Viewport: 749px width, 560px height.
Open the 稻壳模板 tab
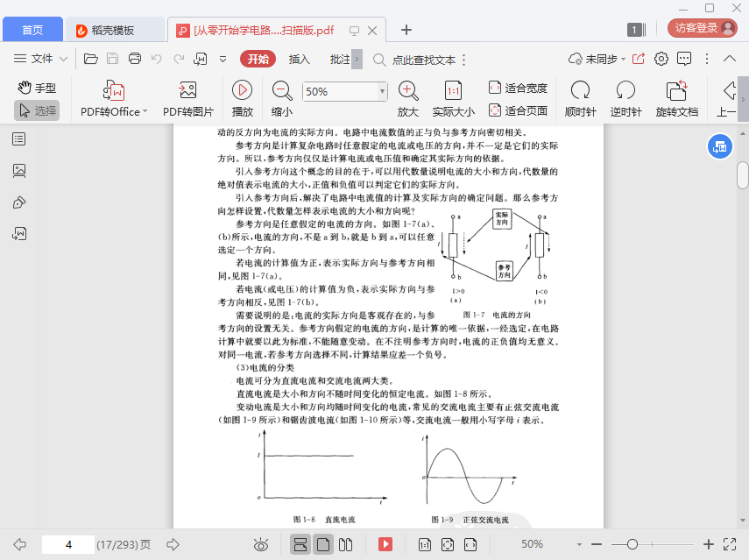pyautogui.click(x=113, y=30)
